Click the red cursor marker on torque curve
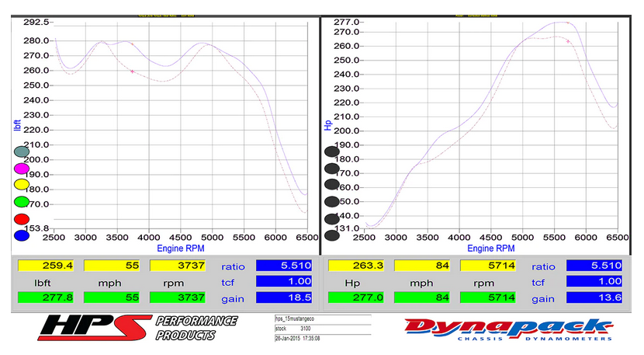Screen dimensions: 644x355 (x=132, y=71)
